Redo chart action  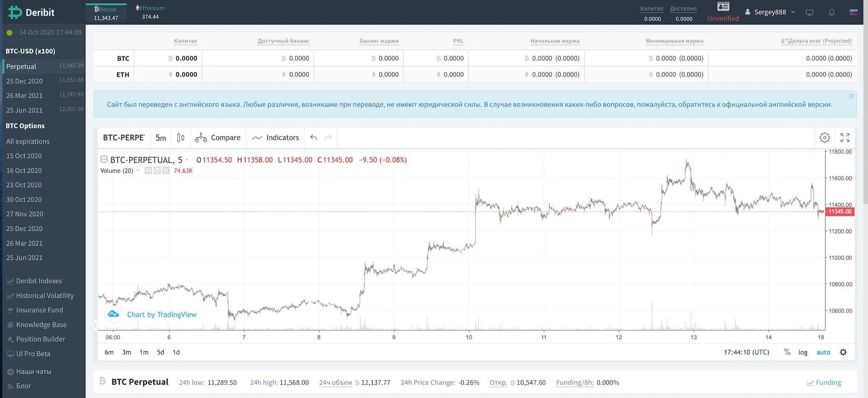point(328,137)
